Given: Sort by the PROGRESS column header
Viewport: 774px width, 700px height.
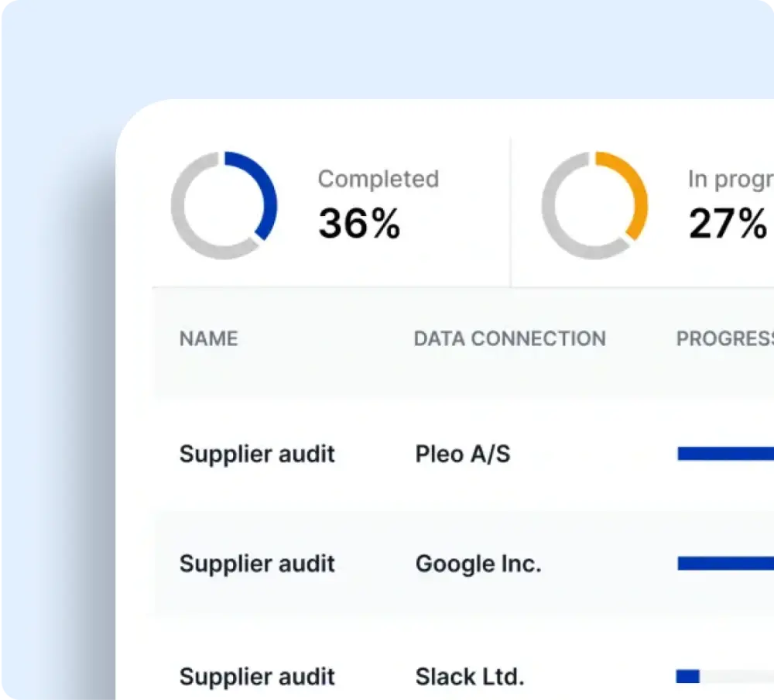Looking at the screenshot, I should 724,338.
